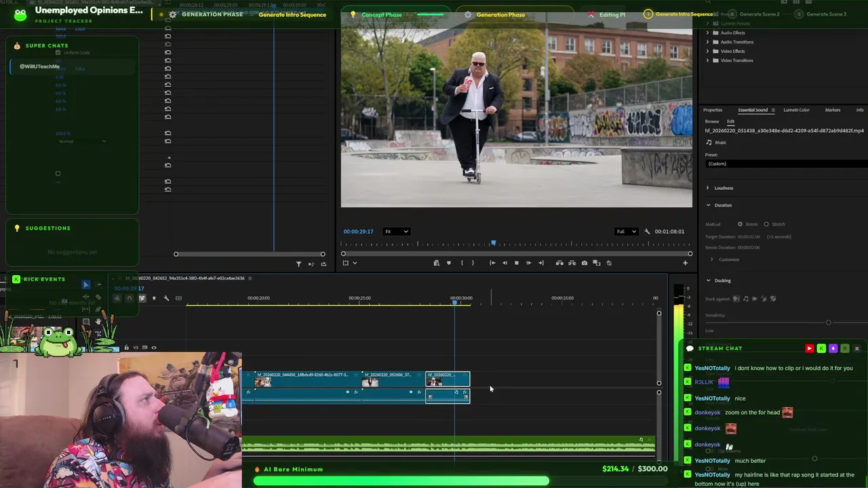Select the Hand tool in Tools panel

[x=98, y=321]
